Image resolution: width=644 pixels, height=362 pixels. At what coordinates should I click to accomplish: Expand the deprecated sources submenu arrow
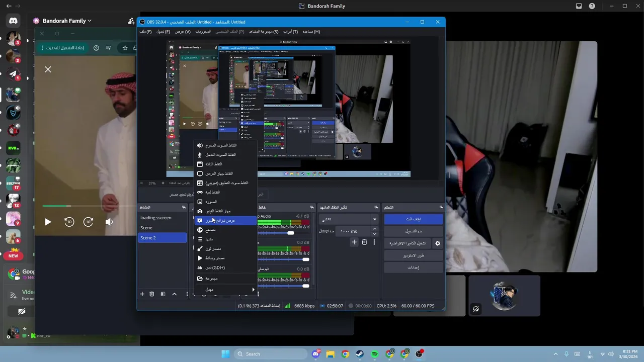[253, 290]
